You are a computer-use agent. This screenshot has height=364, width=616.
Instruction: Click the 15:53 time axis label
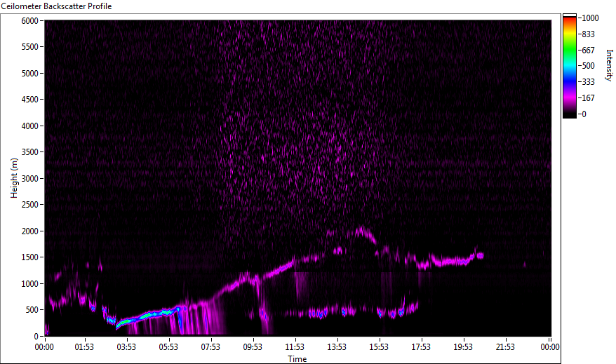[379, 346]
